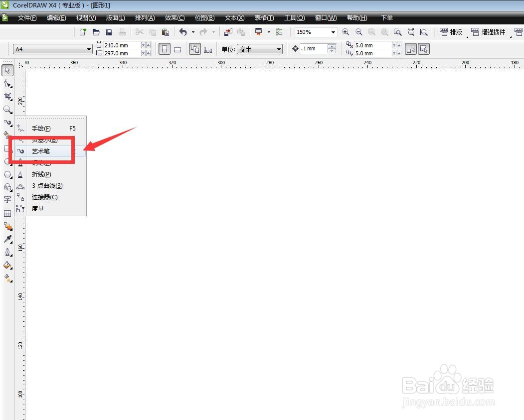Choose 艺术笔 from curve flyout
This screenshot has width=524, height=420.
(x=50, y=151)
